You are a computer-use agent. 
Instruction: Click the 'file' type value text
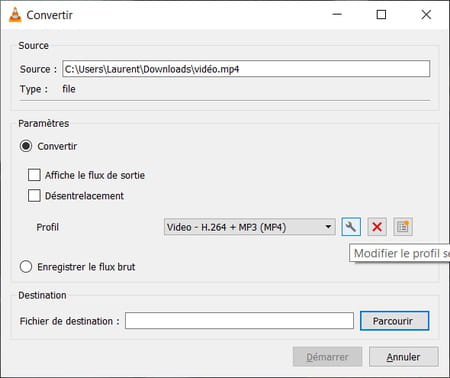coord(69,89)
